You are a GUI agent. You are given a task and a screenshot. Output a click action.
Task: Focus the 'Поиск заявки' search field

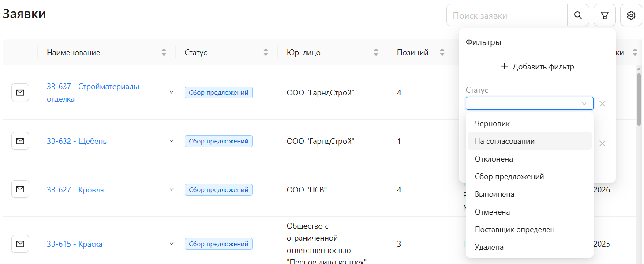[x=507, y=15]
